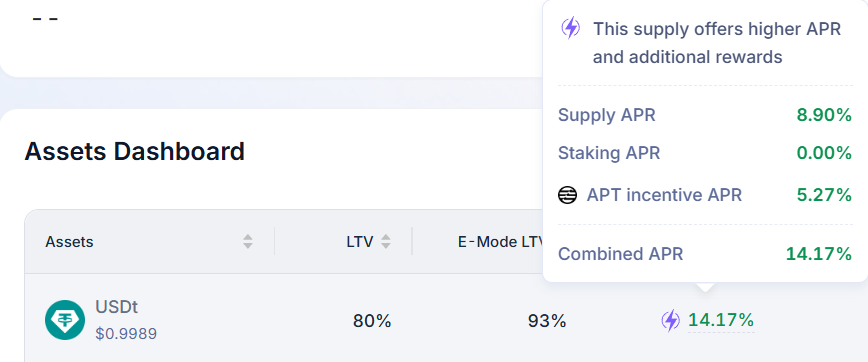
Task: Sort table by Assets column arrows
Action: pos(247,241)
